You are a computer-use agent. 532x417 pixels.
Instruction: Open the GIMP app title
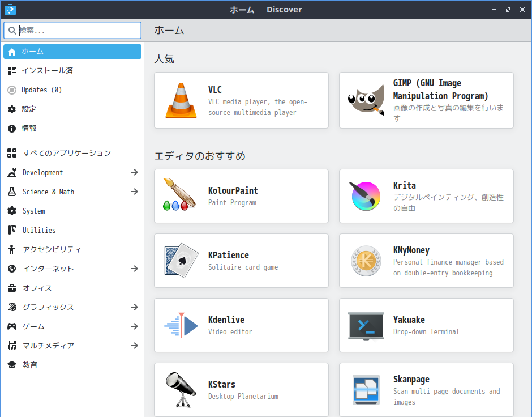click(x=440, y=90)
